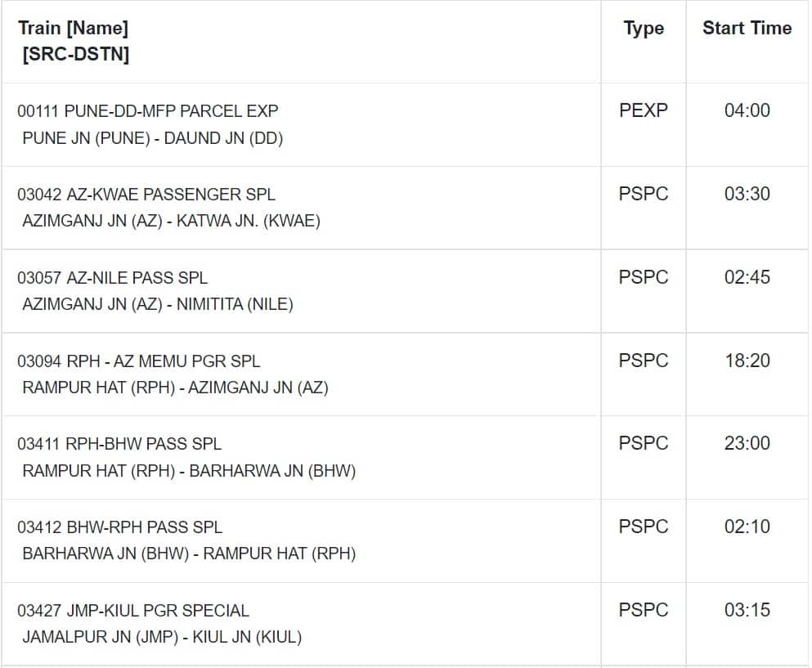Open 03042 AZ-KWAE PASSENGER SPL train
This screenshot has width=812, height=668.
point(146,195)
